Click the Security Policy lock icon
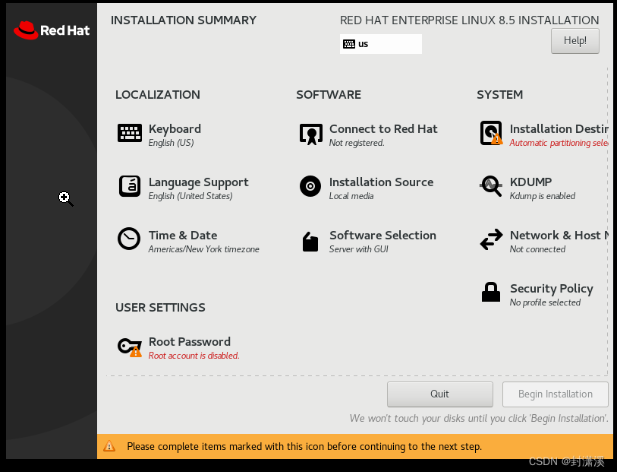Viewport: 620px width, 472px height. click(x=491, y=293)
